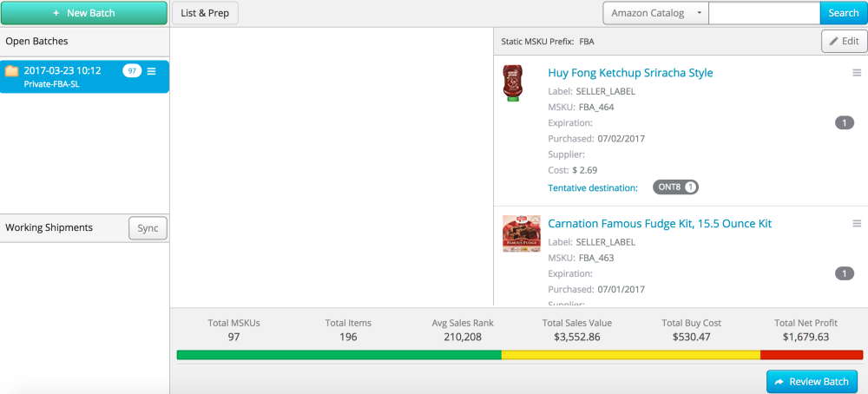The image size is (868, 394).
Task: Open the Huy Fong Ketchup row menu icon
Action: tap(857, 73)
